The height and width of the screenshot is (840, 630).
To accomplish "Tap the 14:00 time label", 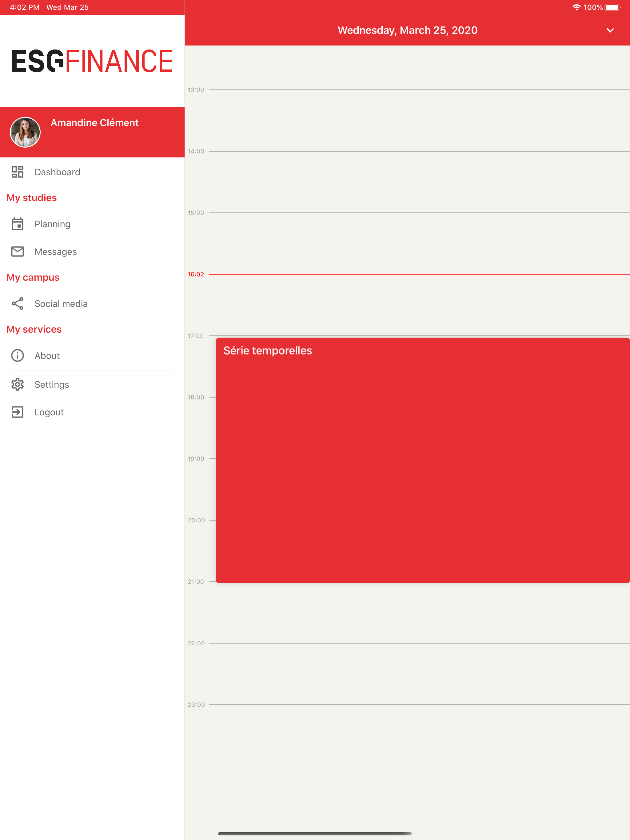I will click(196, 151).
